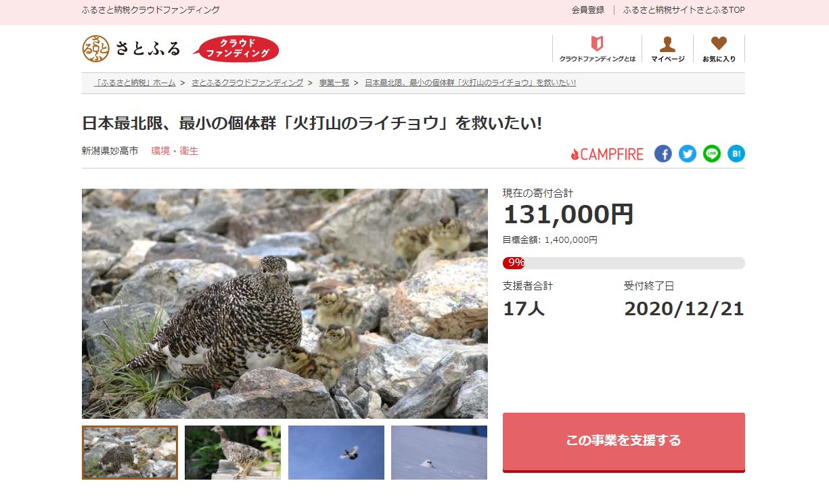
Task: Open お気に入り heart icon
Action: tap(719, 49)
